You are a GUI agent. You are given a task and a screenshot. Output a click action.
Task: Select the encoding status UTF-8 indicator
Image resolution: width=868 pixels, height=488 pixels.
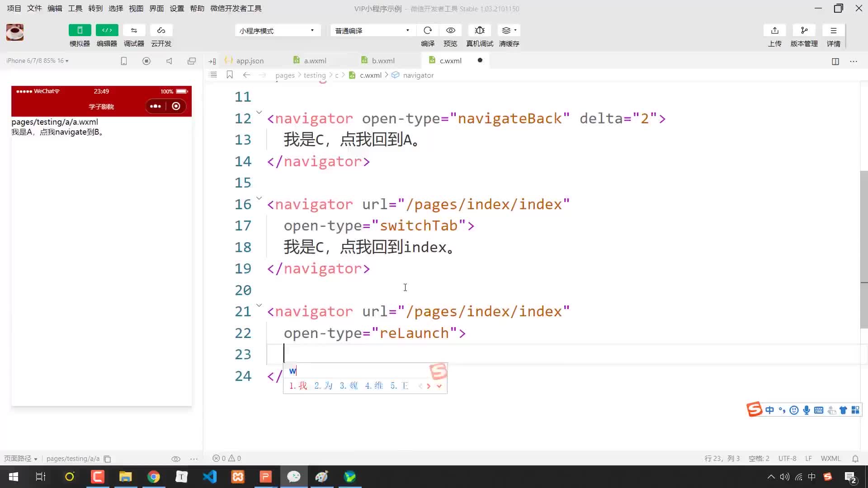click(x=788, y=458)
